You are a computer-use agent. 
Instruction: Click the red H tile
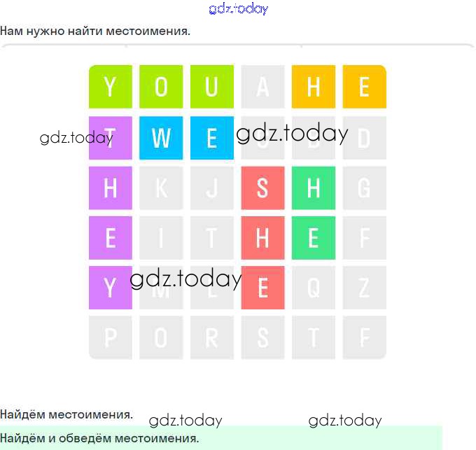[262, 238]
